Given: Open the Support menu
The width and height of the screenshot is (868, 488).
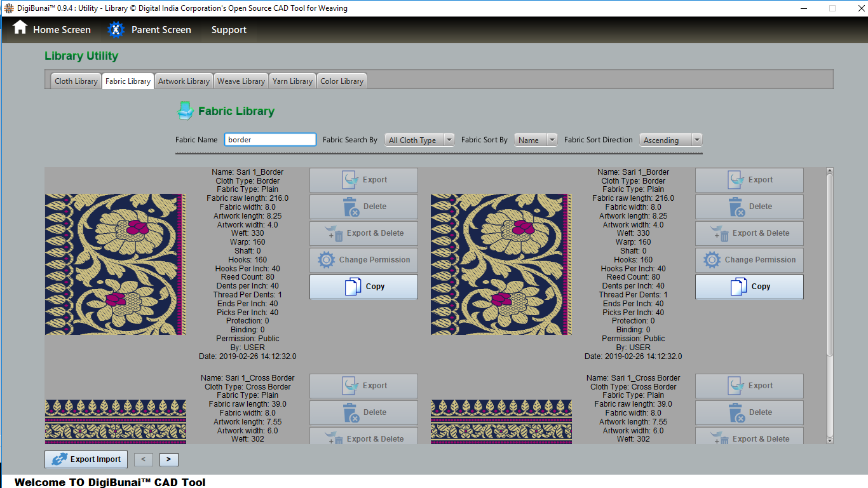Looking at the screenshot, I should click(x=229, y=30).
